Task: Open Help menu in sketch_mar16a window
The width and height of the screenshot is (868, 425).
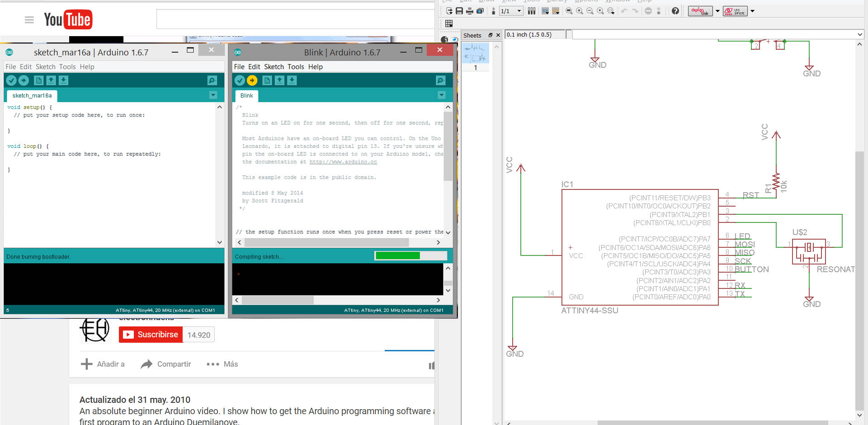Action: 87,67
